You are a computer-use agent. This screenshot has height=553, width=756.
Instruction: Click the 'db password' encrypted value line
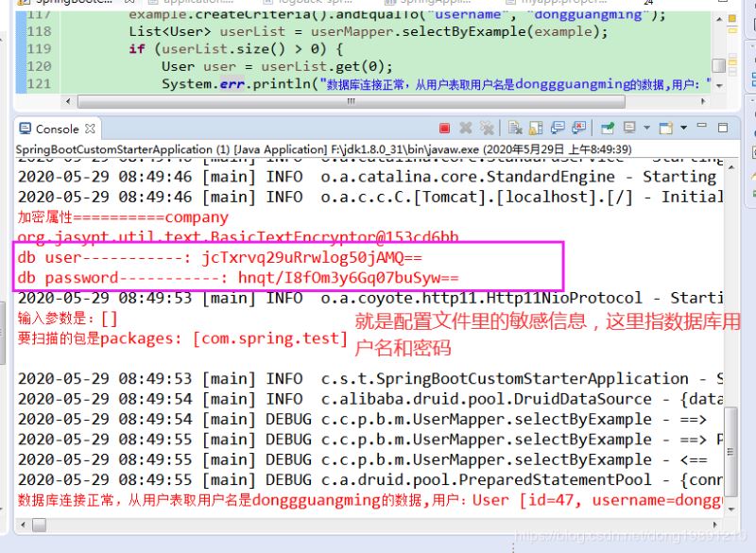[238, 278]
